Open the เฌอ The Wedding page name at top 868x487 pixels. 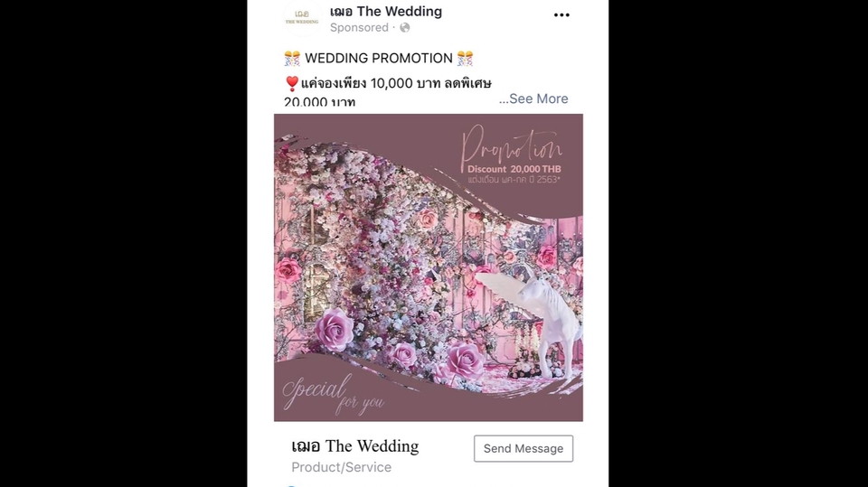point(386,11)
